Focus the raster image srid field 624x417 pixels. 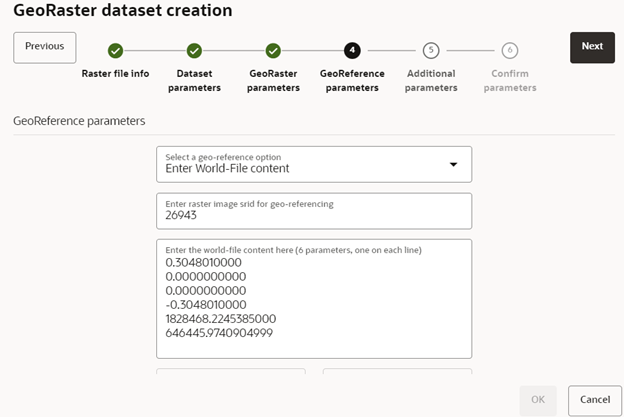click(x=314, y=211)
